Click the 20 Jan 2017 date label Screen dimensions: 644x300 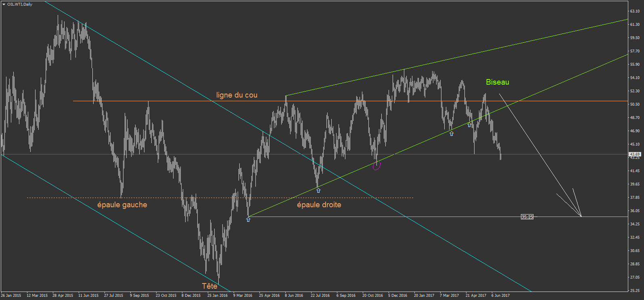pos(424,296)
